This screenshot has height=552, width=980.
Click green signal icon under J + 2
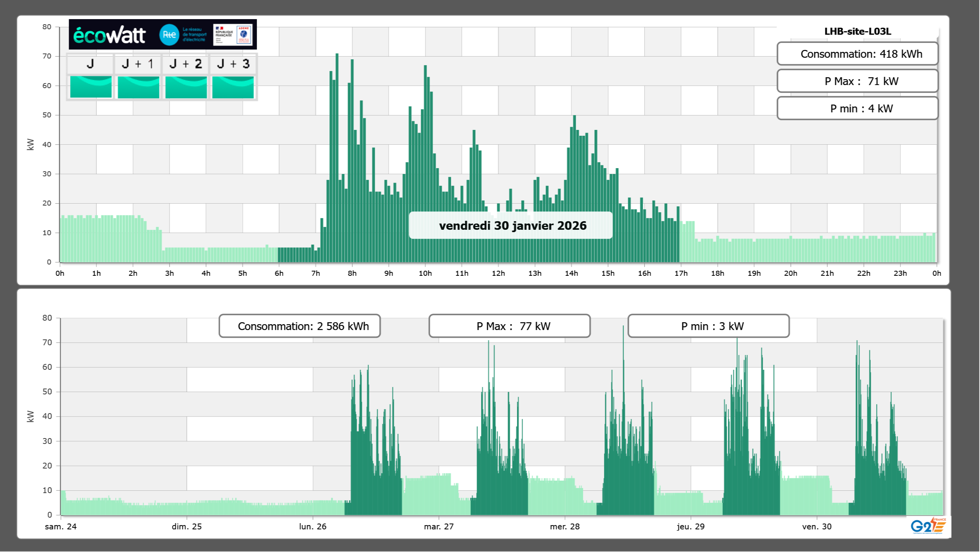pyautogui.click(x=186, y=87)
